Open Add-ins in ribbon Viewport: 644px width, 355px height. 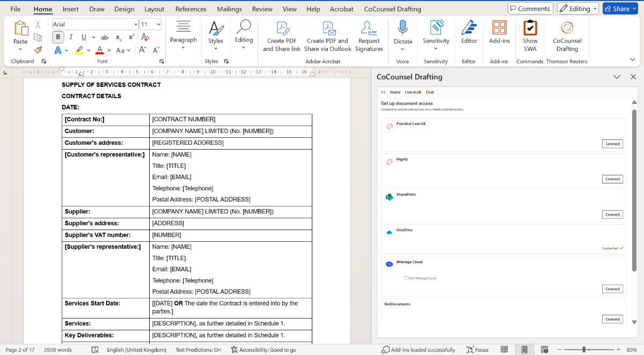tap(499, 32)
